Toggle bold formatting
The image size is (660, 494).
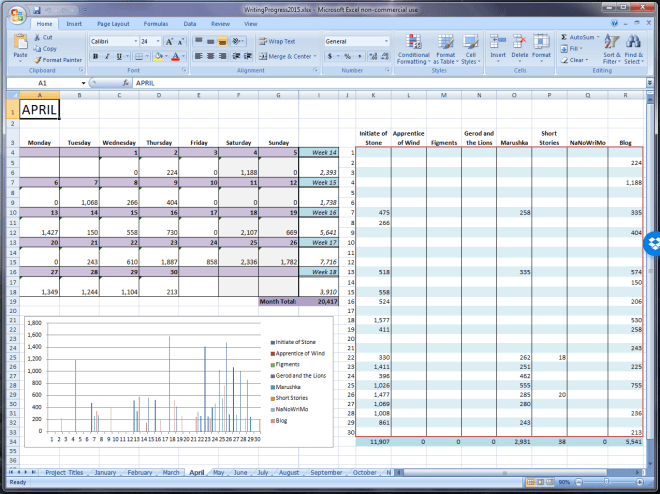(95, 57)
